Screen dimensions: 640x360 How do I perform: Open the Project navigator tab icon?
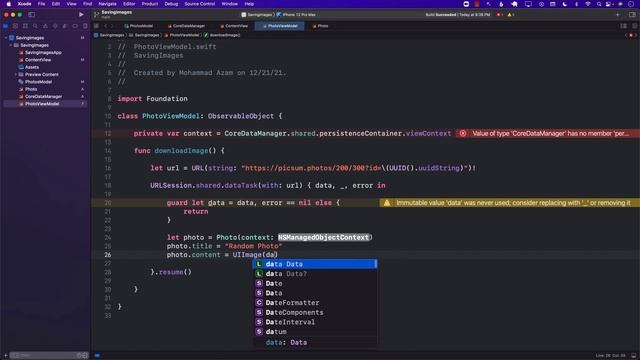[6, 26]
